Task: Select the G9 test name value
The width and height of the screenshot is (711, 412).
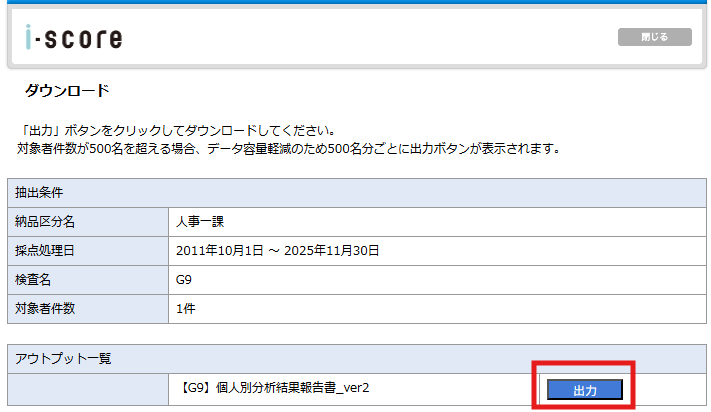Action: click(183, 279)
